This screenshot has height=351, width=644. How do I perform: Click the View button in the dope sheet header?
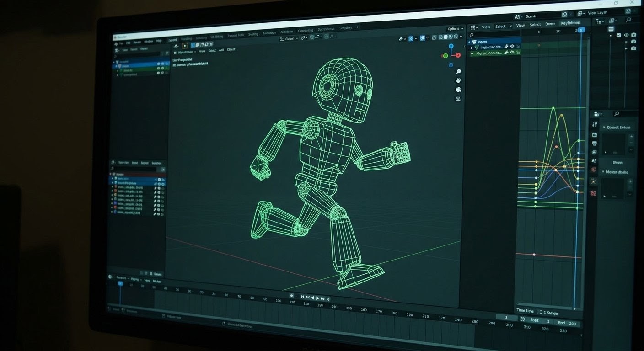click(486, 27)
